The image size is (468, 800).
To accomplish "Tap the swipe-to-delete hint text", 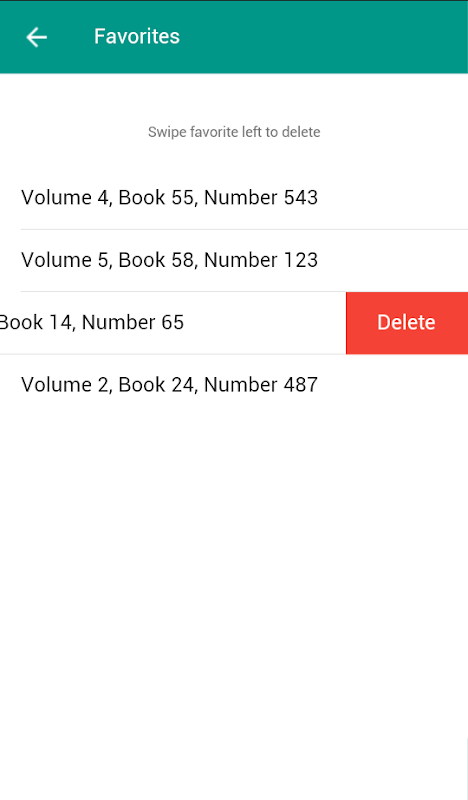I will 234,132.
